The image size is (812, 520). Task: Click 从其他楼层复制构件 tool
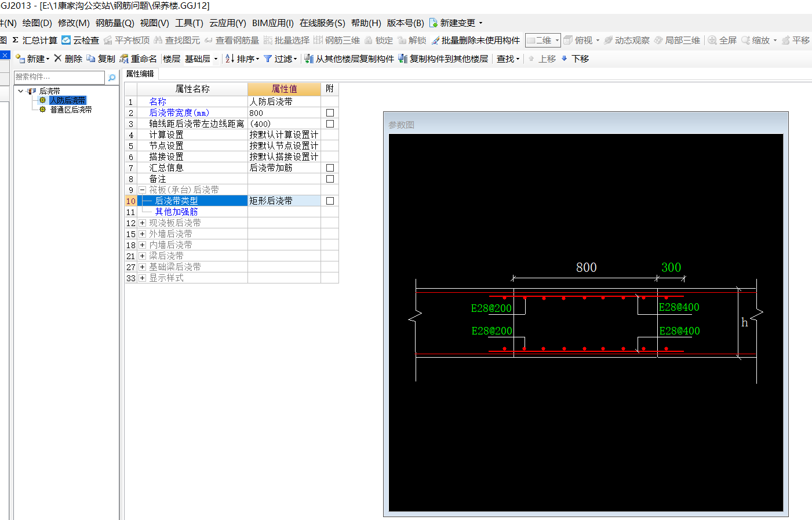tap(349, 59)
